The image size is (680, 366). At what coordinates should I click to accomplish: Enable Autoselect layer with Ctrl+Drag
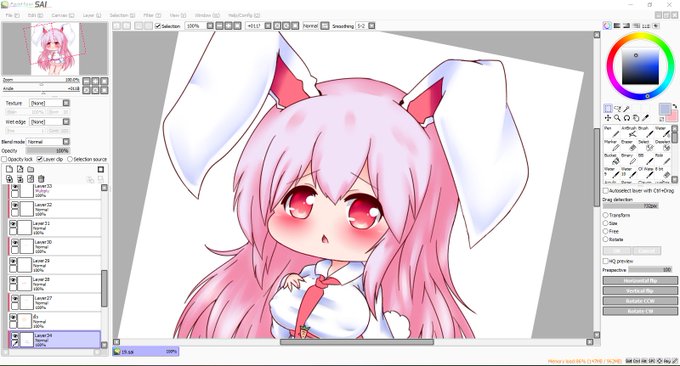coord(606,190)
